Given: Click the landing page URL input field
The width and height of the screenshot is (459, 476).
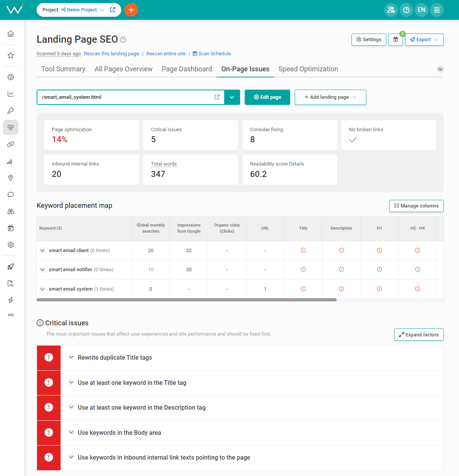Looking at the screenshot, I should (x=130, y=97).
